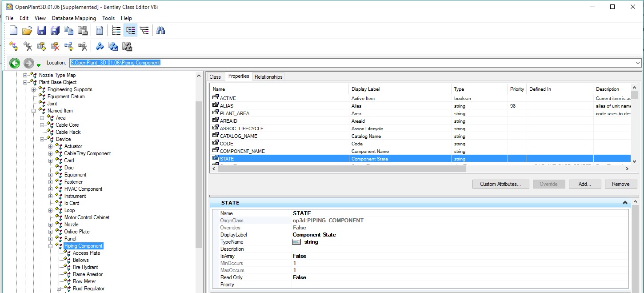Save all open schemas
The width and height of the screenshot is (644, 293).
click(x=55, y=30)
